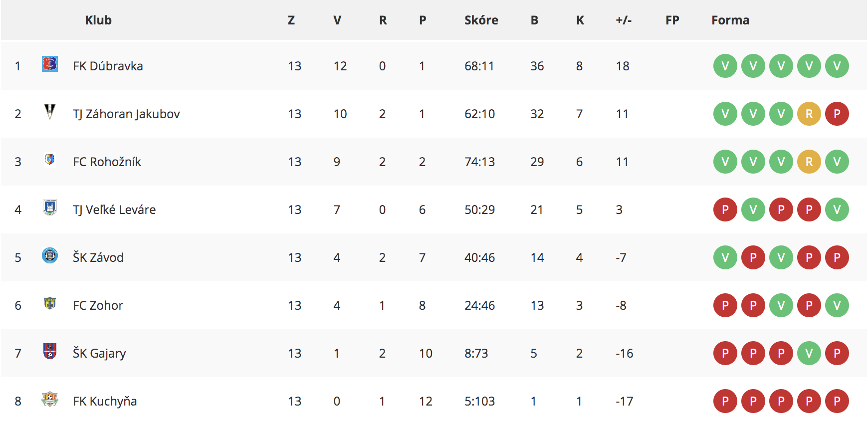The width and height of the screenshot is (868, 427).
Task: Click the ŠK Závod round crest icon
Action: tap(50, 255)
